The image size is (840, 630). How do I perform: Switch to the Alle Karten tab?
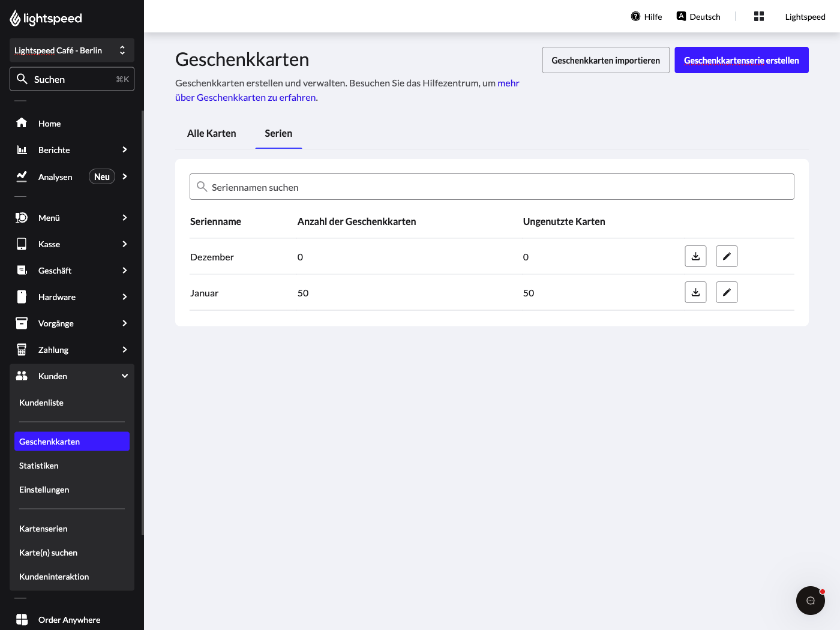[x=212, y=133]
